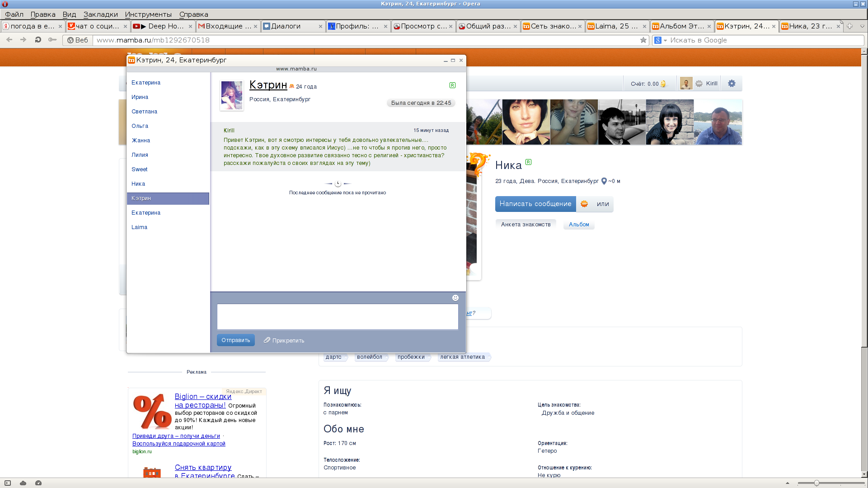Click the URL address field
This screenshot has width=868, height=488.
[366, 40]
